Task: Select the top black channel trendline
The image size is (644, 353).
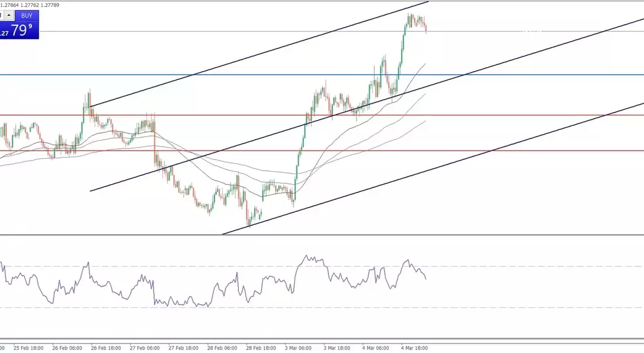Action: coord(259,54)
